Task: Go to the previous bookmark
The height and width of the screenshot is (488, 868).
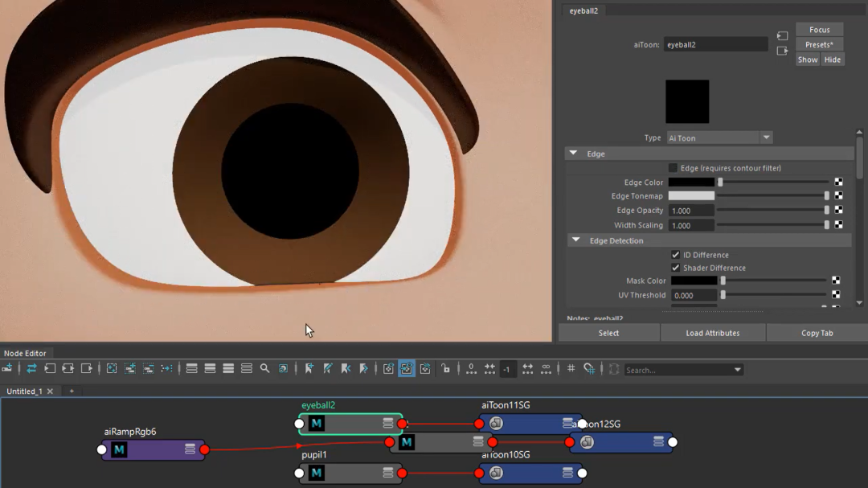Action: click(346, 368)
